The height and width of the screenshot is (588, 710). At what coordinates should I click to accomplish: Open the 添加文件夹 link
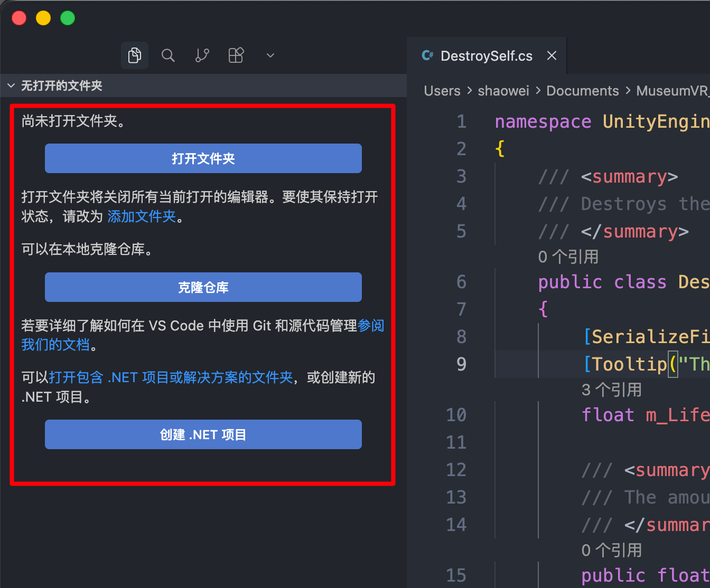[x=141, y=216]
